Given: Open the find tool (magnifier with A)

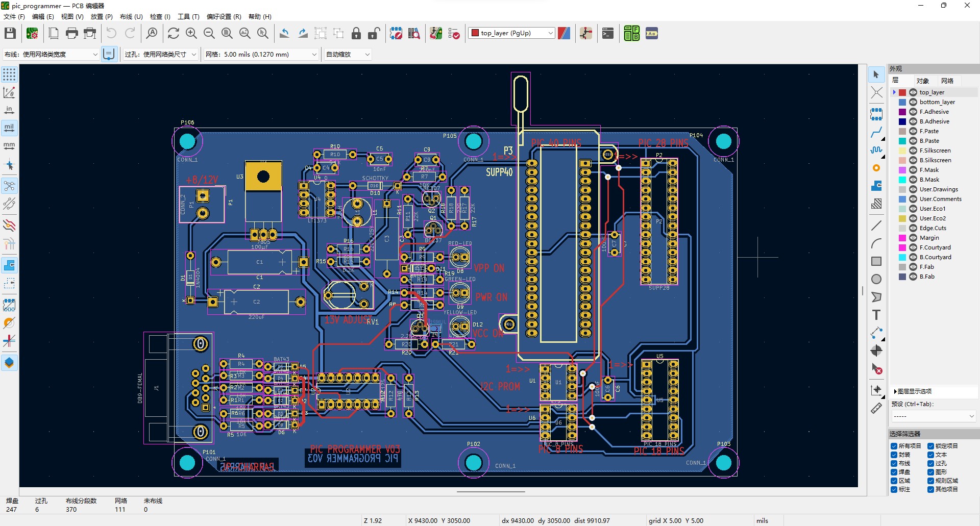Looking at the screenshot, I should point(152,34).
